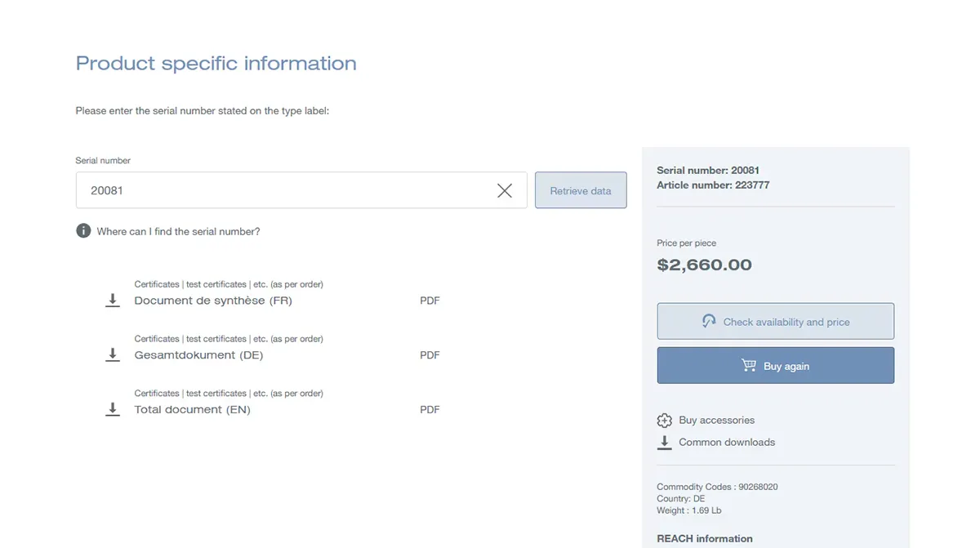The width and height of the screenshot is (980, 548).
Task: Open Document de synthèse (FR) link
Action: 213,301
